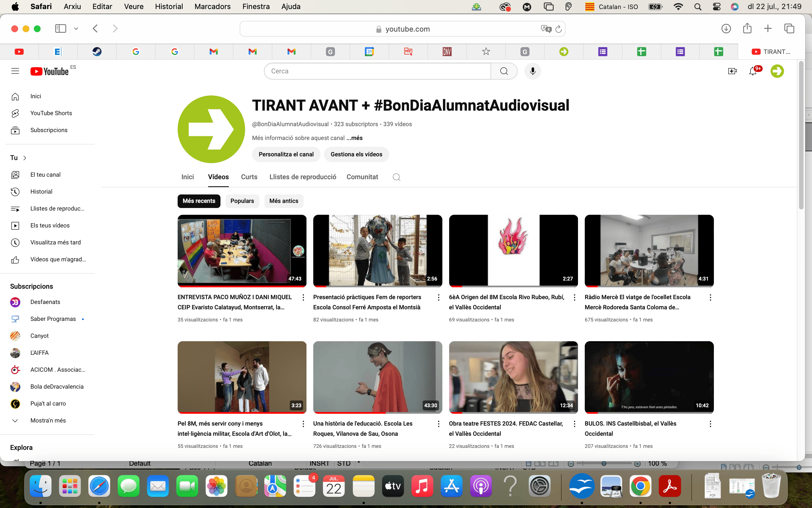Open account avatar menu at top right
Screen dimensions: 812x508
click(777, 71)
